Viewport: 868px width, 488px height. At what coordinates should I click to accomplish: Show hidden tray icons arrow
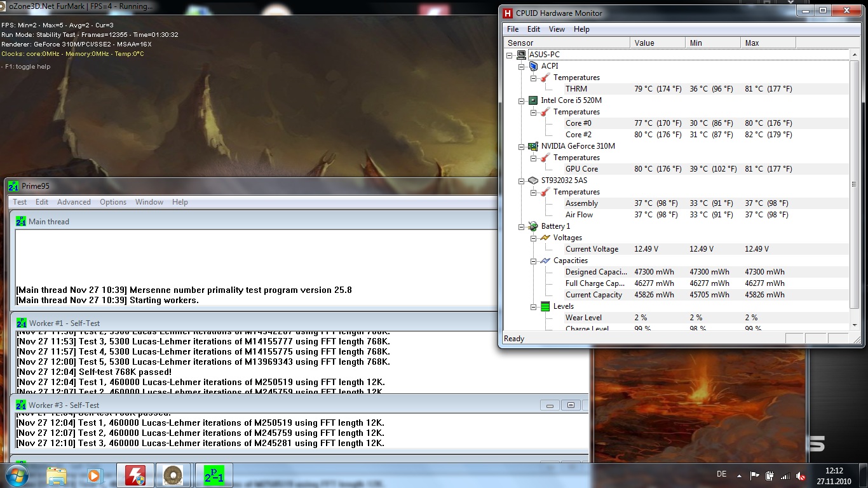click(x=739, y=475)
